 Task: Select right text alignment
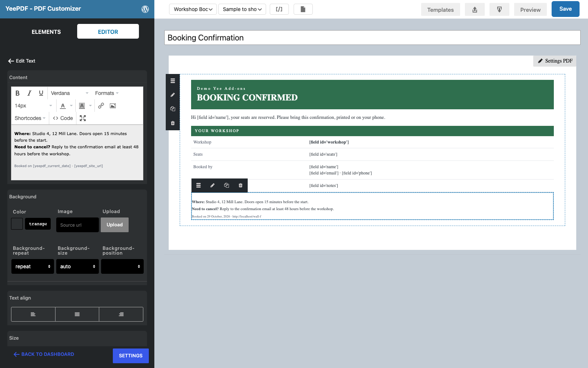[x=121, y=314]
